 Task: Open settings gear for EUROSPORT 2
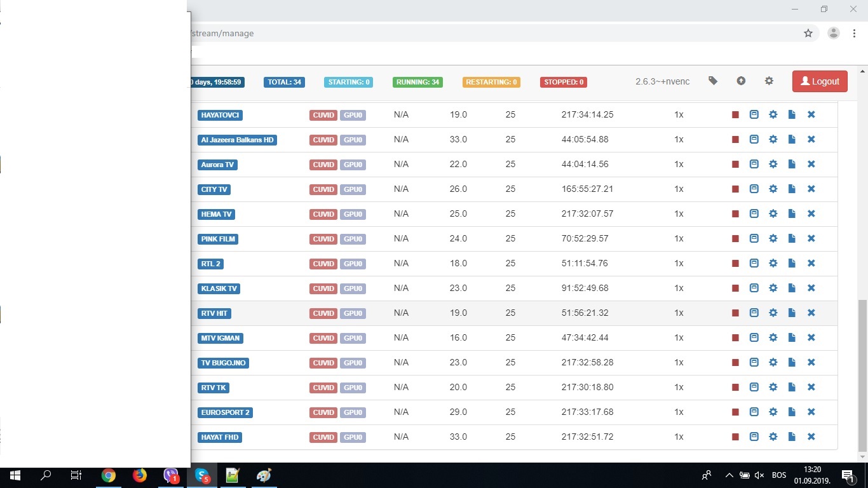[773, 412]
